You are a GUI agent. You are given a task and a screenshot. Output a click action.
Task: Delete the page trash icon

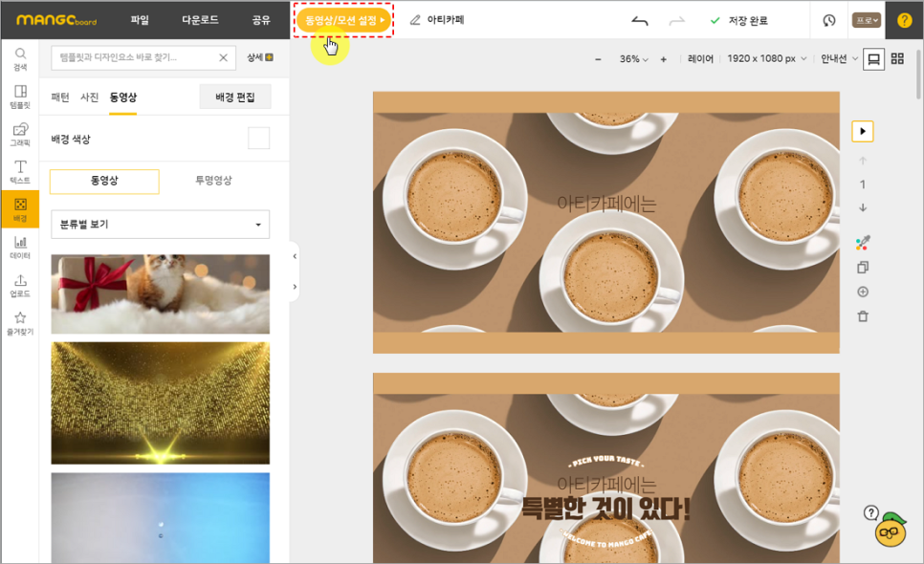click(x=863, y=316)
